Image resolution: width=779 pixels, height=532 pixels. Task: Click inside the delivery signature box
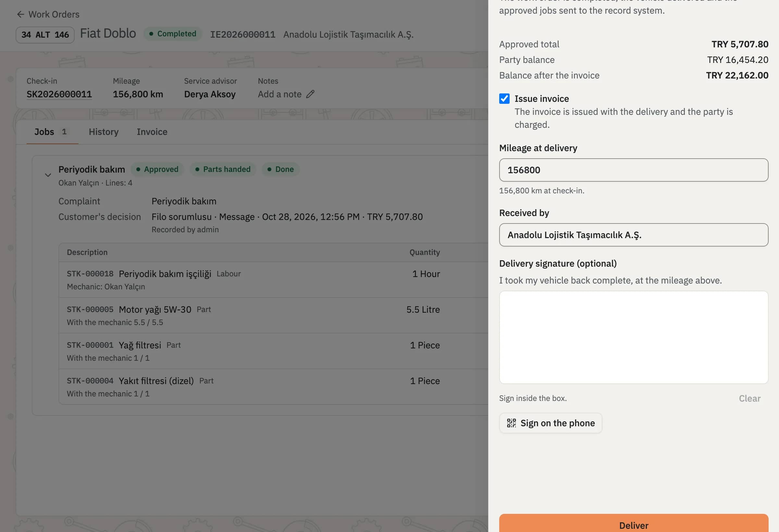pos(634,337)
